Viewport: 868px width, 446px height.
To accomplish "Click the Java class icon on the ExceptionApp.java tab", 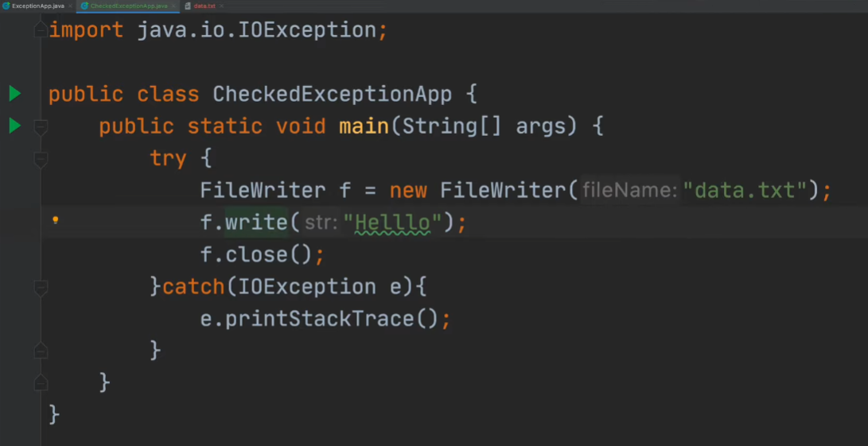I will point(6,6).
